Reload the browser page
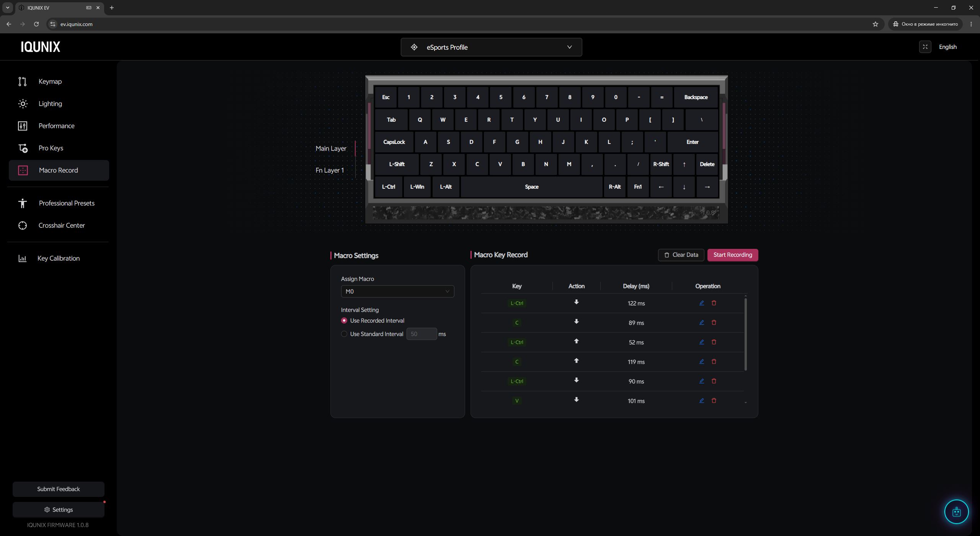Image resolution: width=980 pixels, height=536 pixels. point(36,24)
